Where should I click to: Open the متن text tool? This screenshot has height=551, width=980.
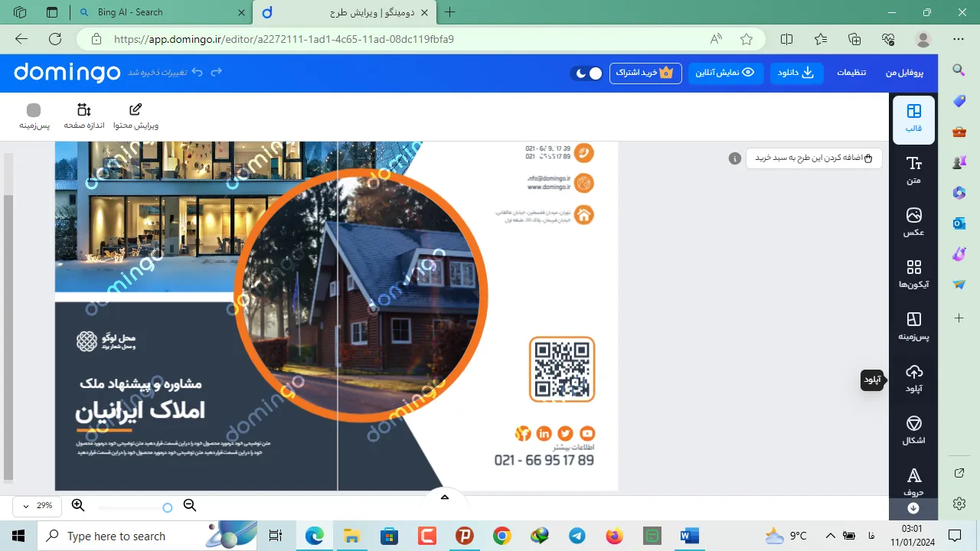click(x=913, y=171)
